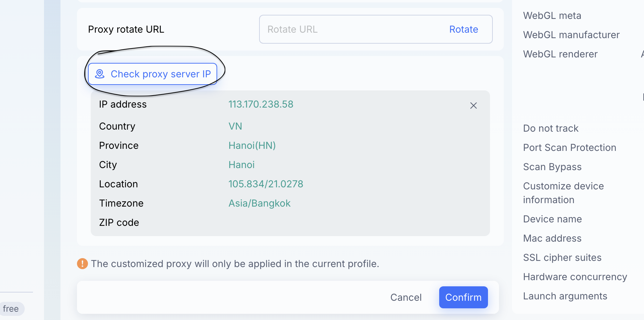Click the free plan badge
Screen dimensions: 644x320
11,309
